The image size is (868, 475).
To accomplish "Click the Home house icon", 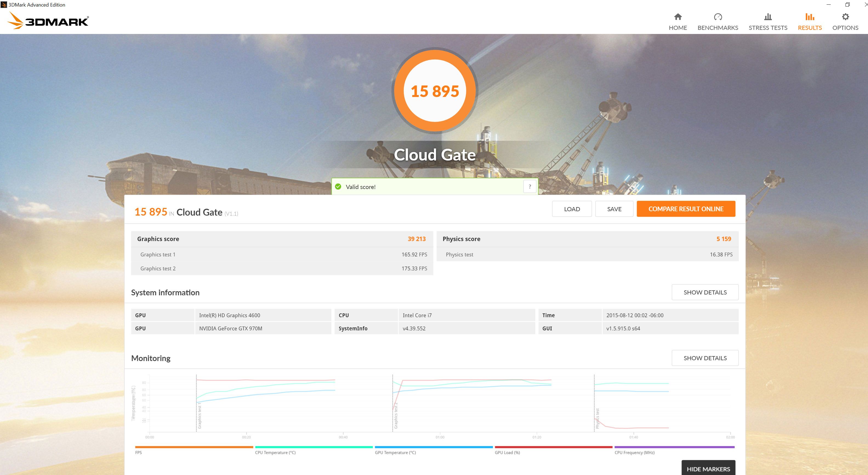I will 678,16.
